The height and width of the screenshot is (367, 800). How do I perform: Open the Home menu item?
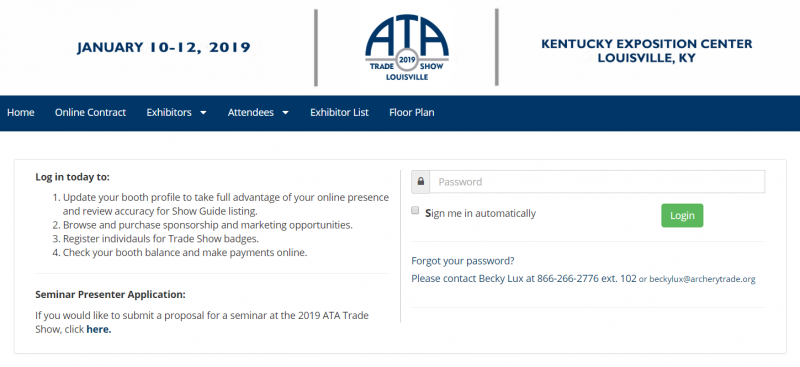[x=21, y=112]
